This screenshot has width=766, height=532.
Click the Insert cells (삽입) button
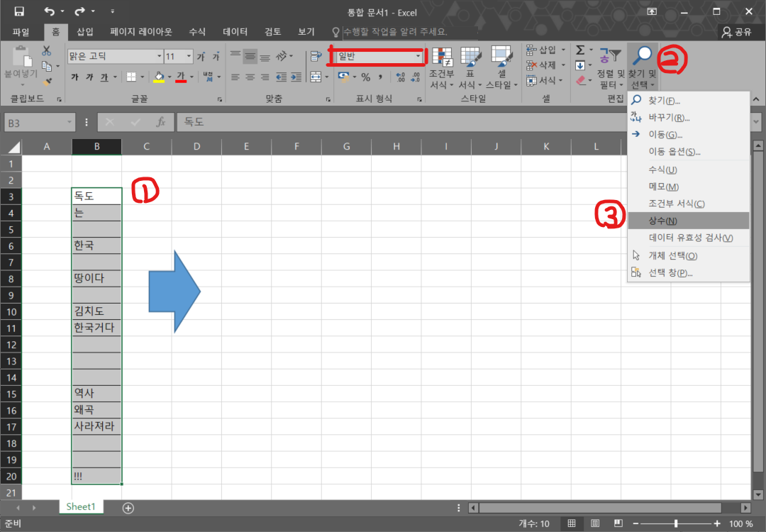[x=541, y=50]
